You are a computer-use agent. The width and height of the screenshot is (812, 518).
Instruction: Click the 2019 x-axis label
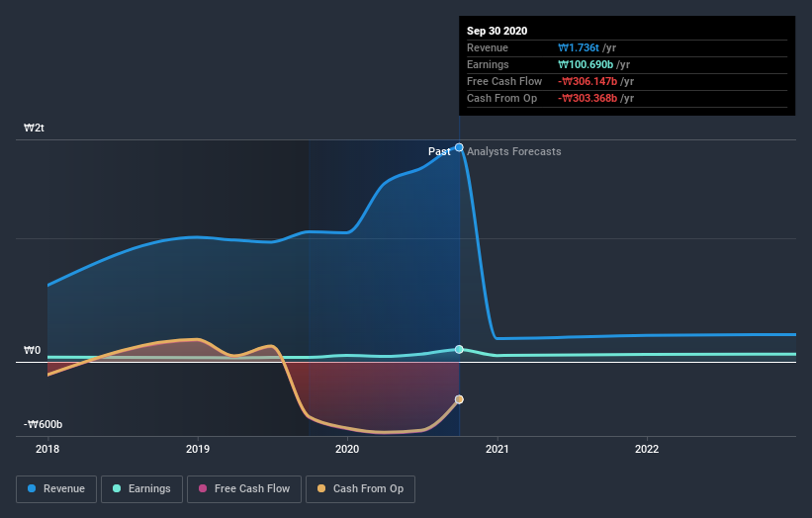coord(198,449)
